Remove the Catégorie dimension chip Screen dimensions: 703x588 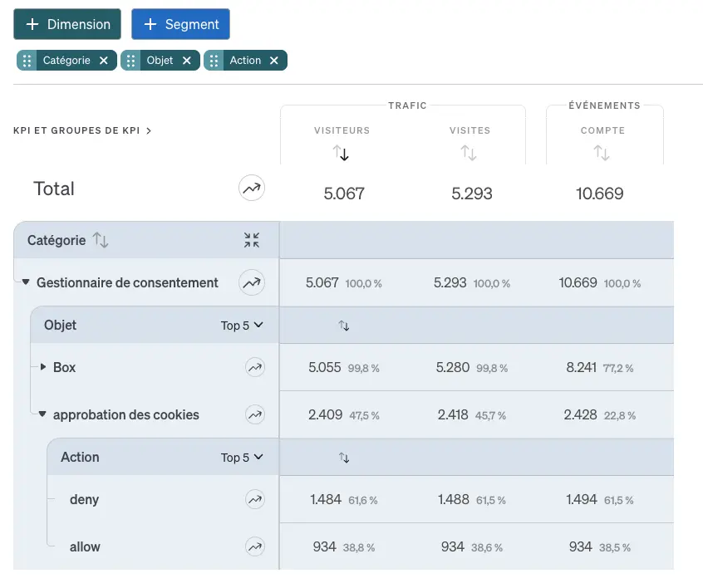point(104,61)
